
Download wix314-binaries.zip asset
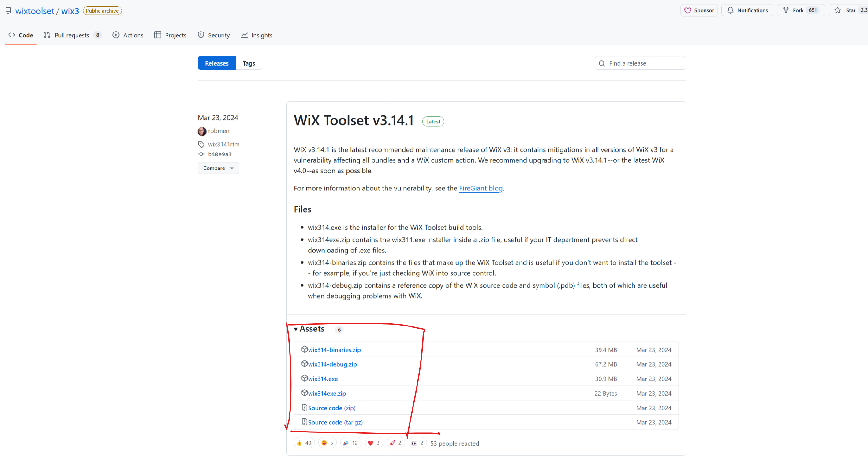[x=334, y=350]
